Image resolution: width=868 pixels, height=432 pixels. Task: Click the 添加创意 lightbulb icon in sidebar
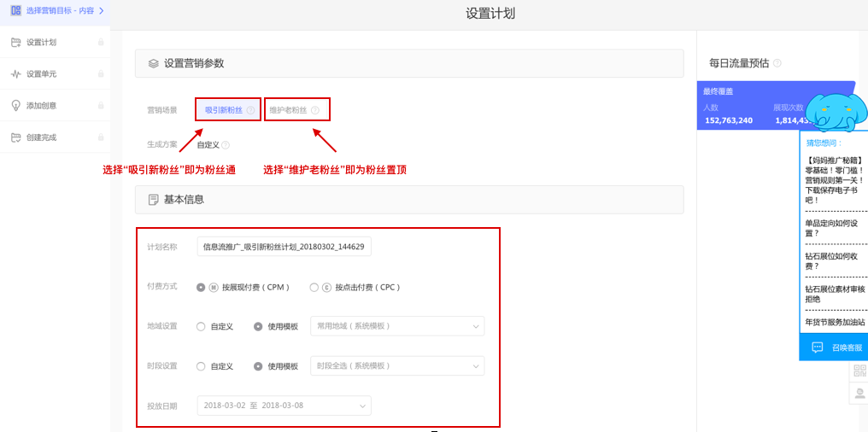point(16,106)
